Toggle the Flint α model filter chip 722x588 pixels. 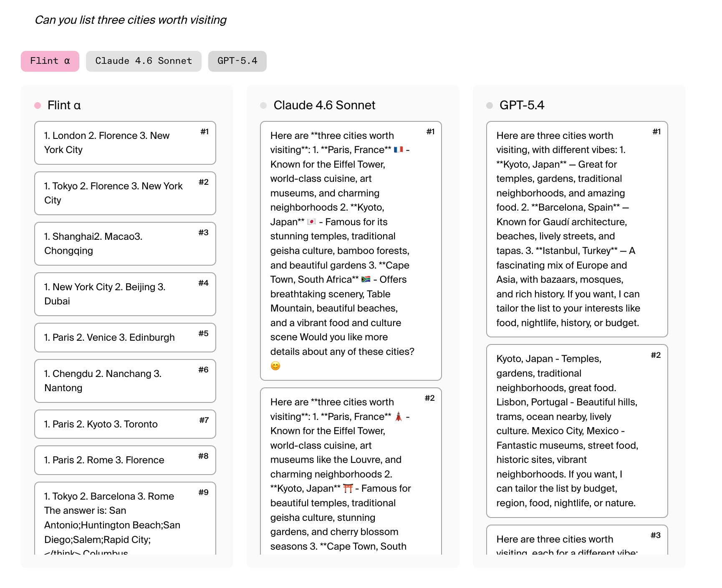50,61
